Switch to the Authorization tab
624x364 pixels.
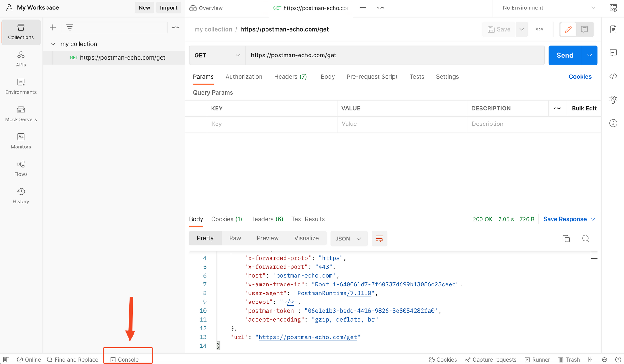click(x=244, y=77)
